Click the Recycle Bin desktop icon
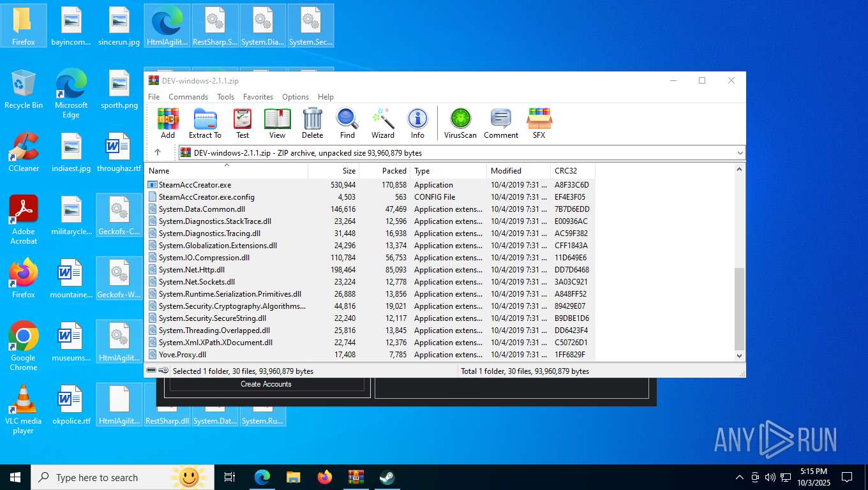Image resolution: width=868 pixels, height=490 pixels. (x=24, y=90)
